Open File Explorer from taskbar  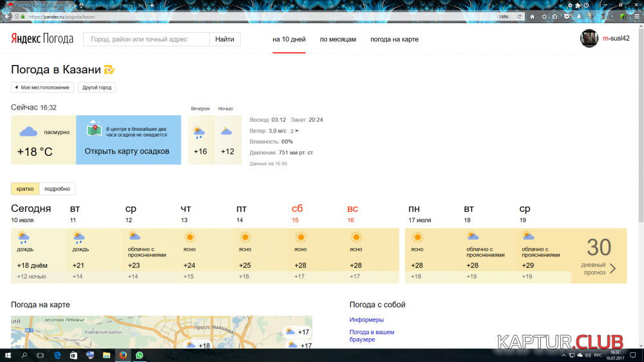(x=106, y=356)
